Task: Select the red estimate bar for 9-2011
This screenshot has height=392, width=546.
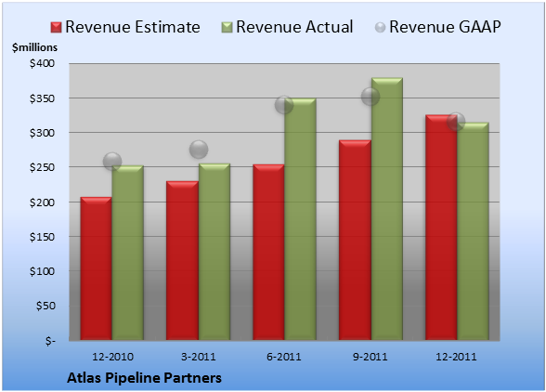Action: 355,240
